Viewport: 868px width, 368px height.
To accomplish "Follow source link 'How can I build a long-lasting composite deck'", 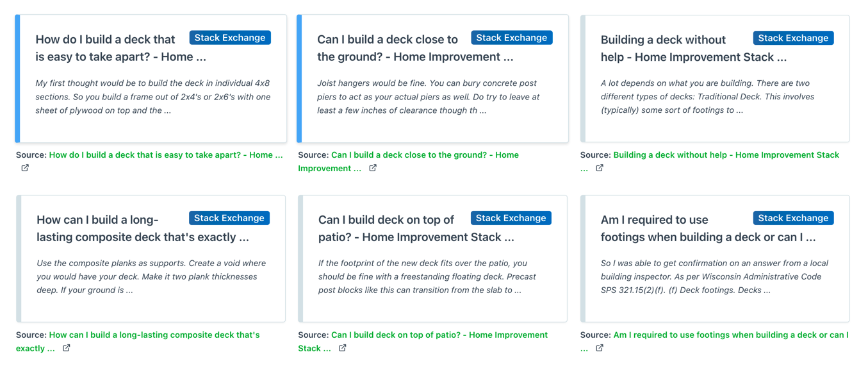I will click(138, 342).
